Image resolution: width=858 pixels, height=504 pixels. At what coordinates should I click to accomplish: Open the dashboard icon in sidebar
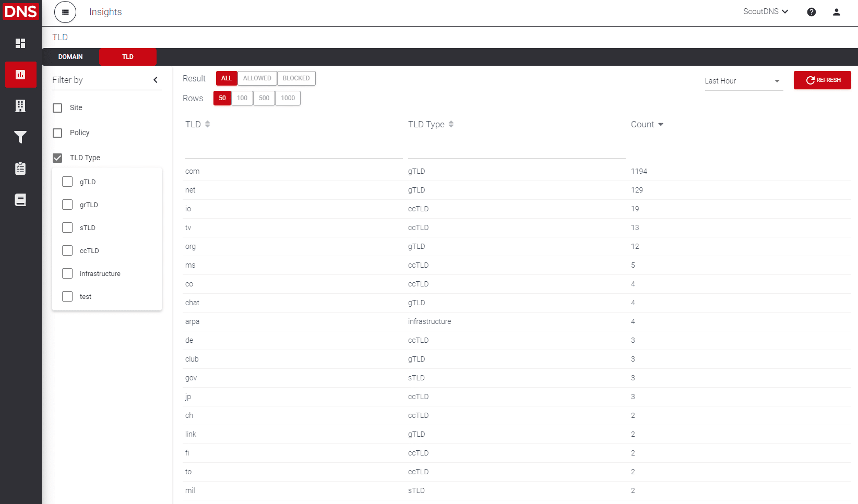point(20,43)
